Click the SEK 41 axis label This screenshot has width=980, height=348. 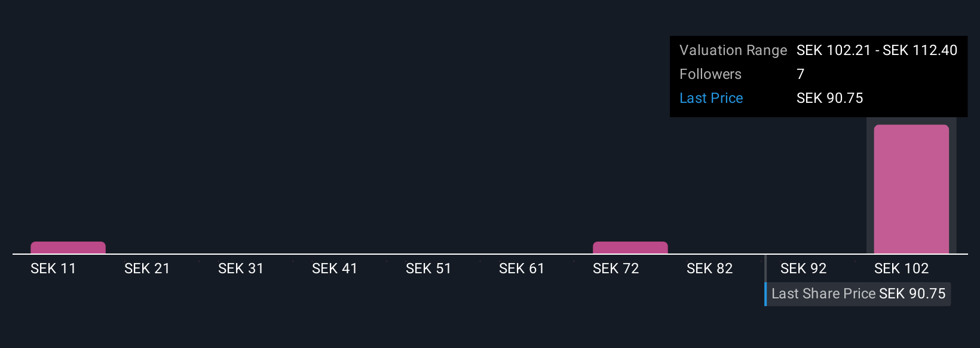pos(335,268)
